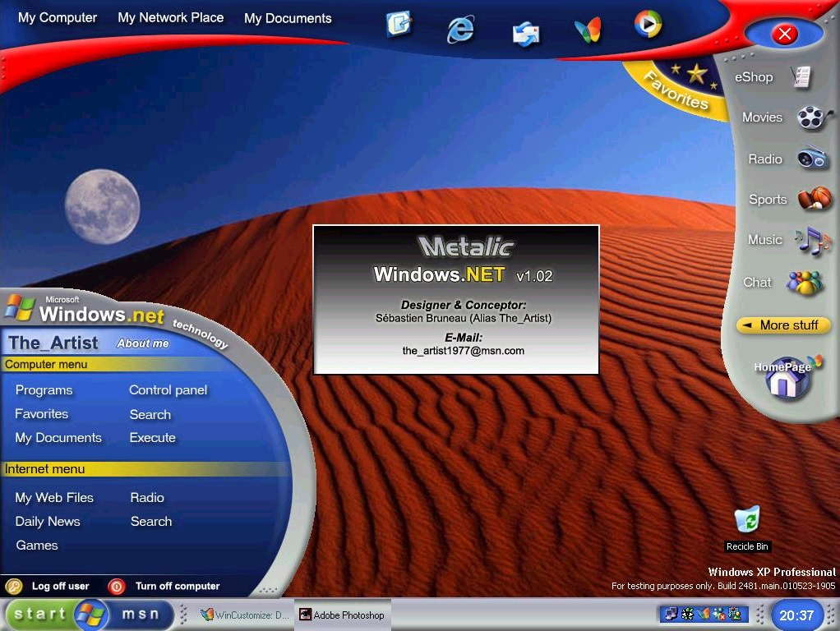The width and height of the screenshot is (840, 631).
Task: Open the mail send/receive icon in top bar
Action: tap(525, 35)
